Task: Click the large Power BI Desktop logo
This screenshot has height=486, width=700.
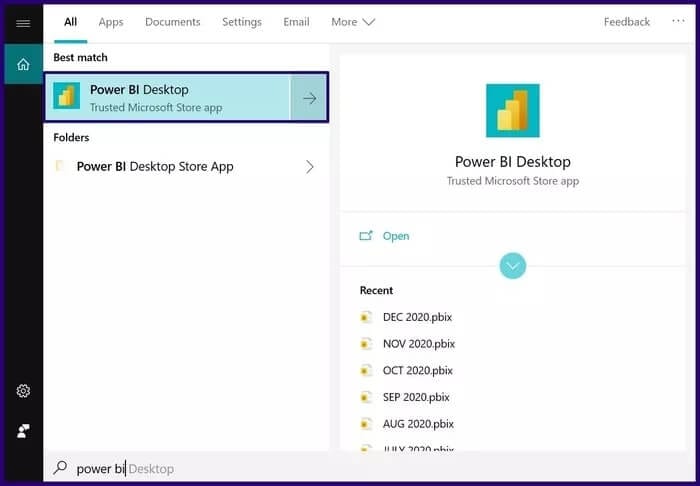Action: (x=512, y=111)
